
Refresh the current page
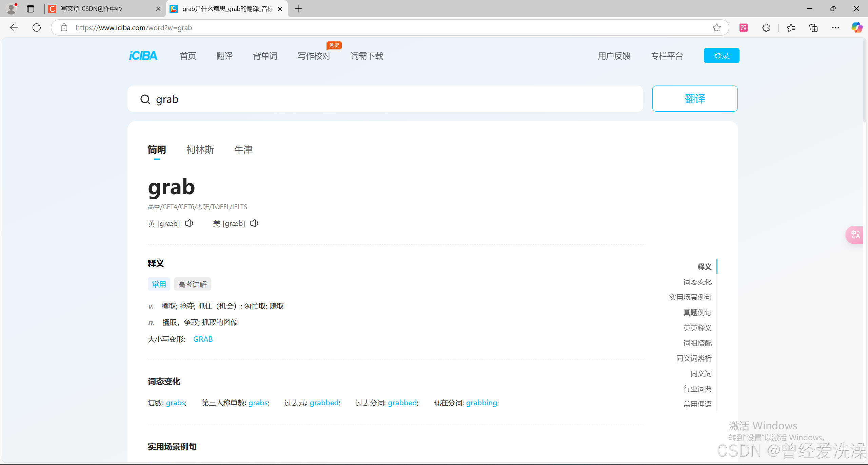37,28
